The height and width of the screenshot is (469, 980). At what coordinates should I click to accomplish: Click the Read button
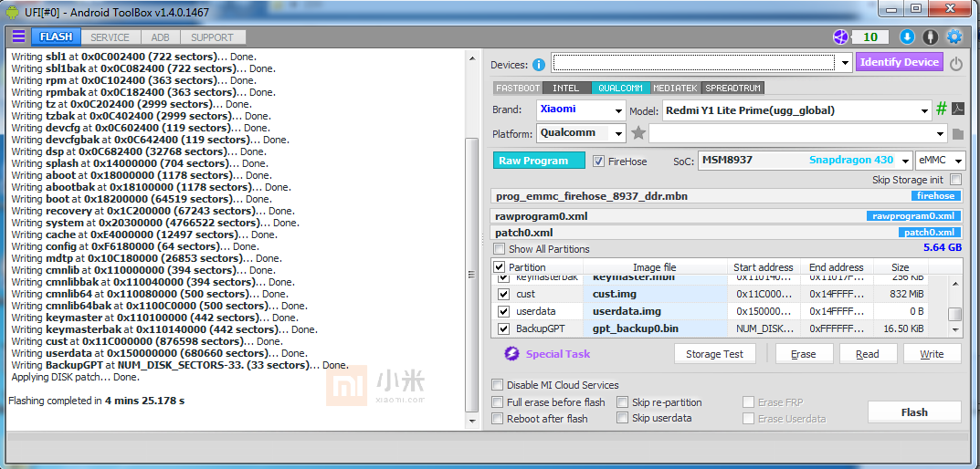(x=868, y=354)
